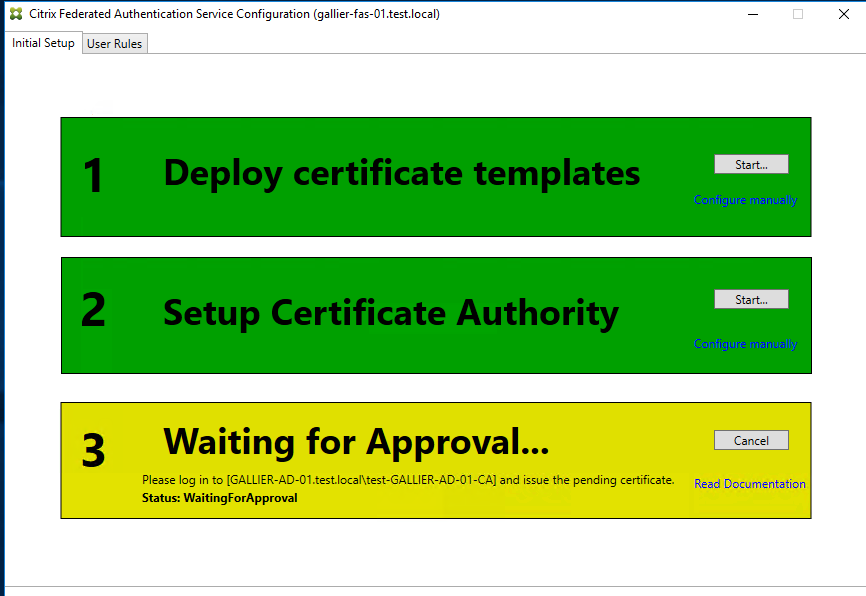Click the Waiting for Approval heading
Screen dimensions: 866x596
(x=356, y=442)
